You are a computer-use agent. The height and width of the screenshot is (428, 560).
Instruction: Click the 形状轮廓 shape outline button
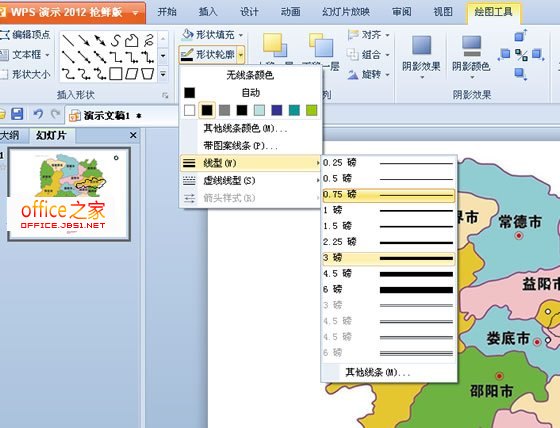coord(208,55)
